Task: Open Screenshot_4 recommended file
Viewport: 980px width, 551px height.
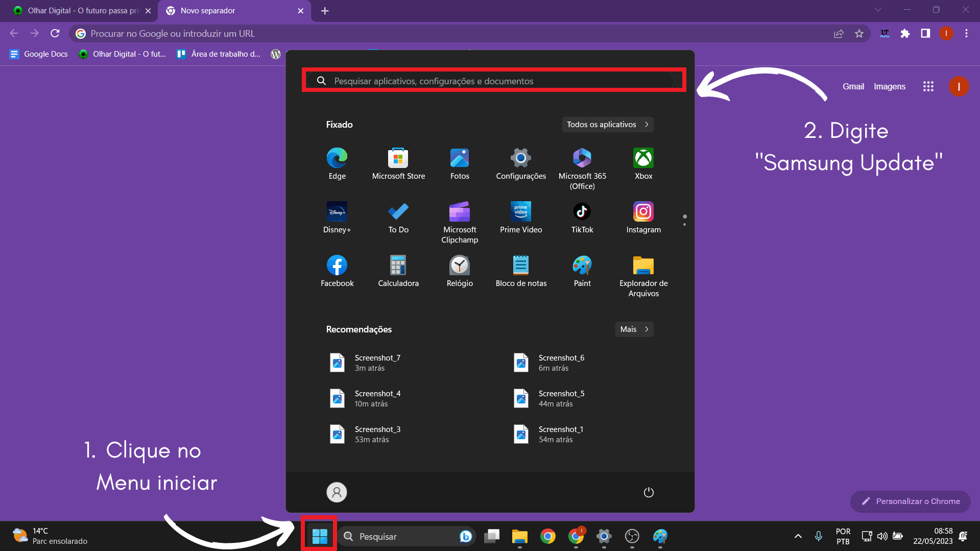Action: click(365, 398)
